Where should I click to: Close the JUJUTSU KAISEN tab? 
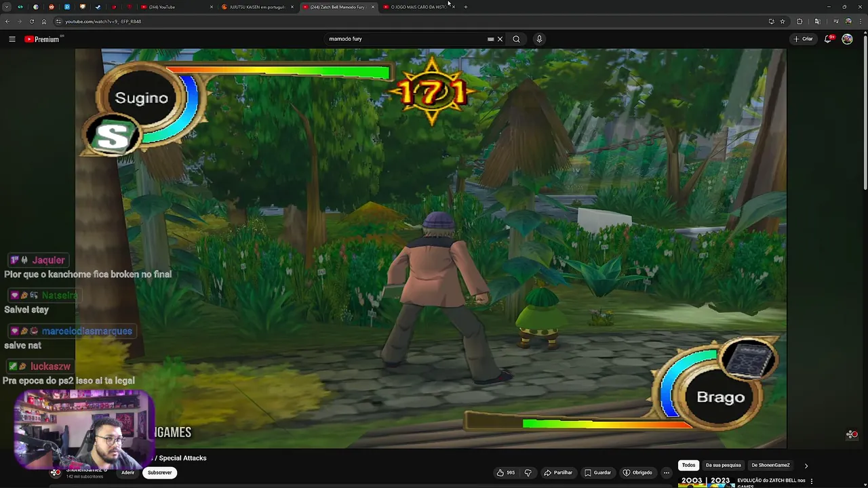coord(292,7)
